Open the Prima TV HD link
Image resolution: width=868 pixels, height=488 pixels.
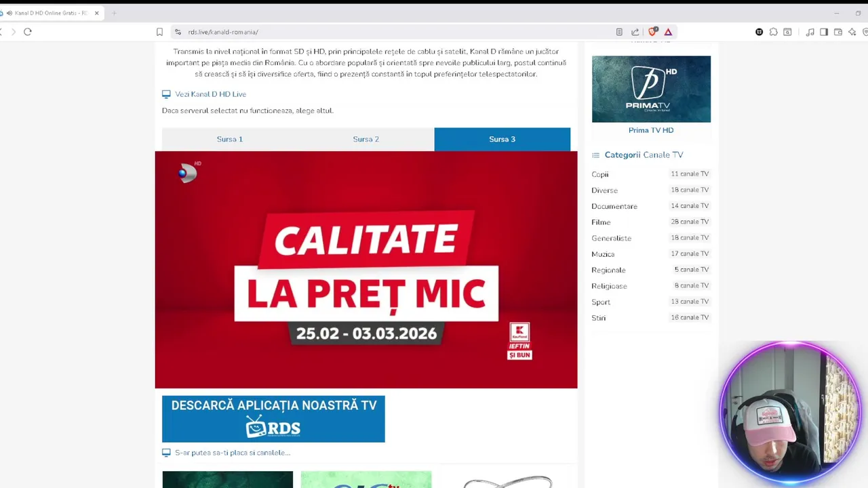(651, 130)
